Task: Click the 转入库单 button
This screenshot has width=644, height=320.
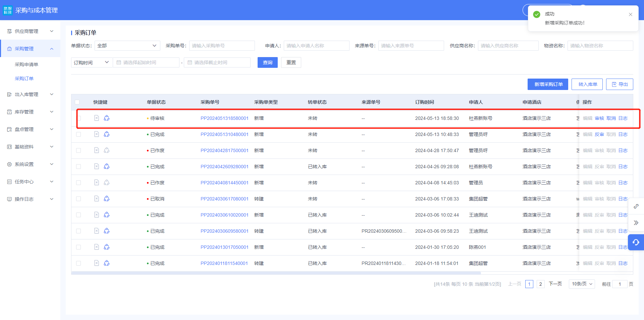Action: 587,84
